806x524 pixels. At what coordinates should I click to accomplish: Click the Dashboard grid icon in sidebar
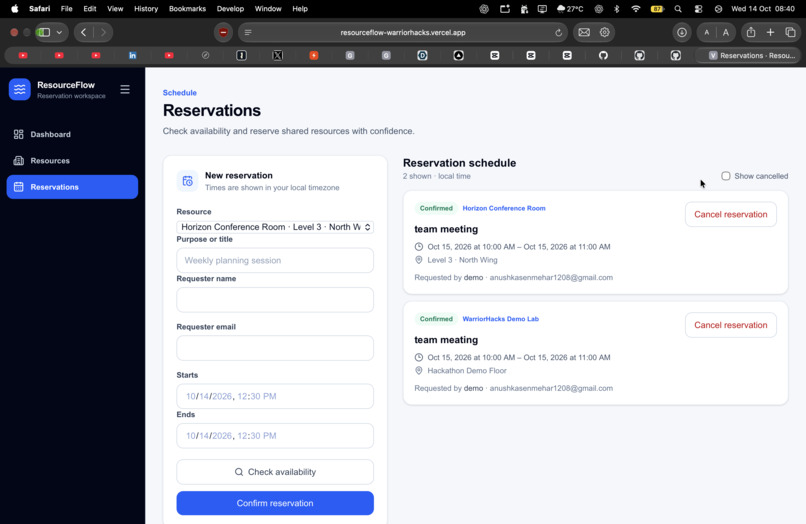coord(19,134)
